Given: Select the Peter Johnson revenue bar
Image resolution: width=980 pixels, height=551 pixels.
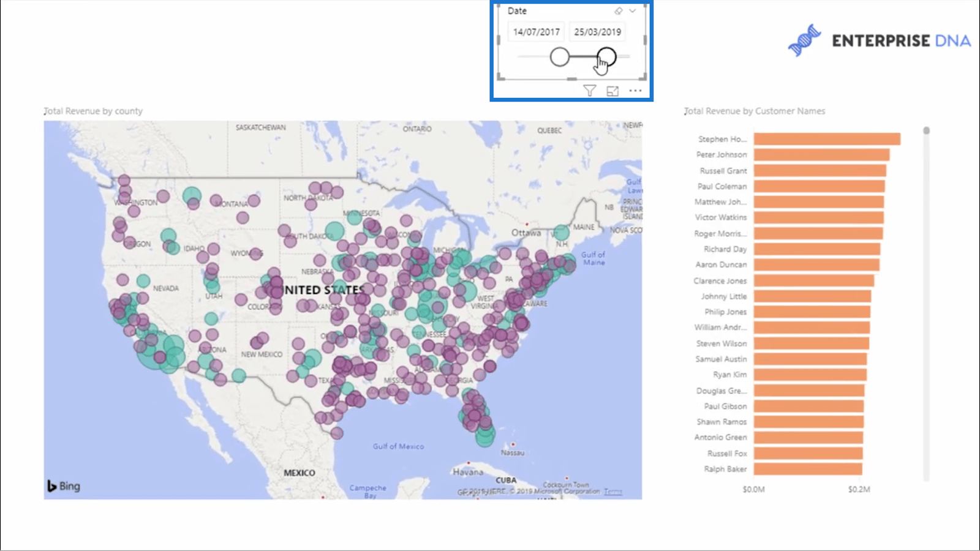Looking at the screenshot, I should click(x=821, y=155).
